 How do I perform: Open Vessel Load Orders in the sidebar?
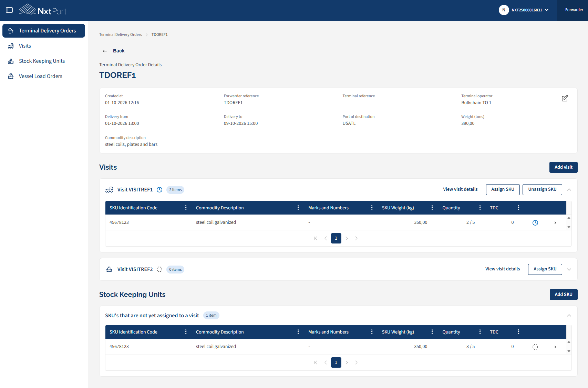44,76
